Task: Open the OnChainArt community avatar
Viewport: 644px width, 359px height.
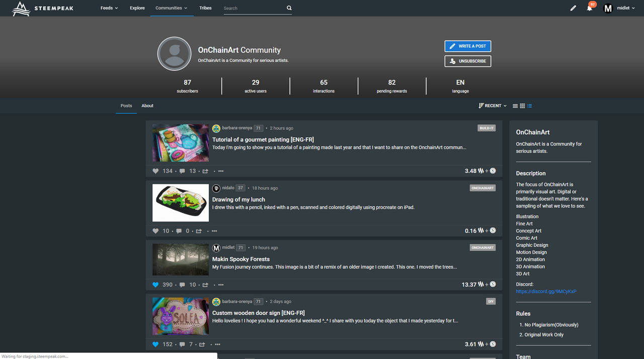Action: (174, 53)
